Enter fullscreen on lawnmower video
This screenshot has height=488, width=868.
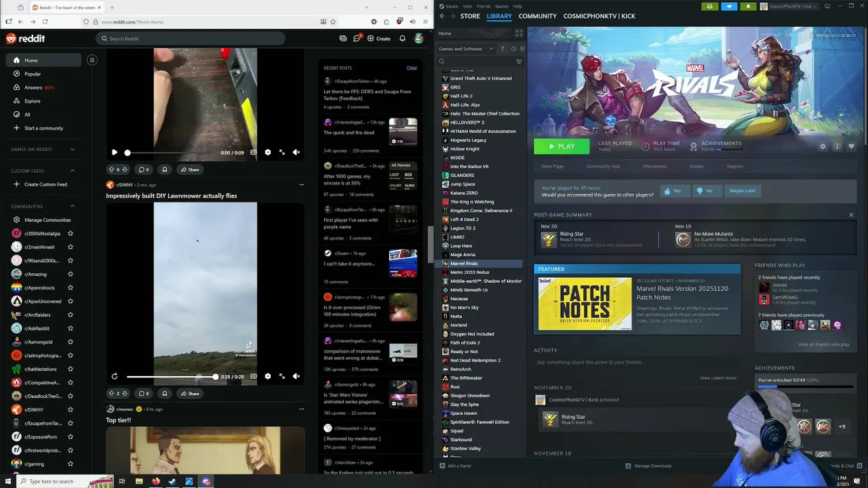(282, 376)
